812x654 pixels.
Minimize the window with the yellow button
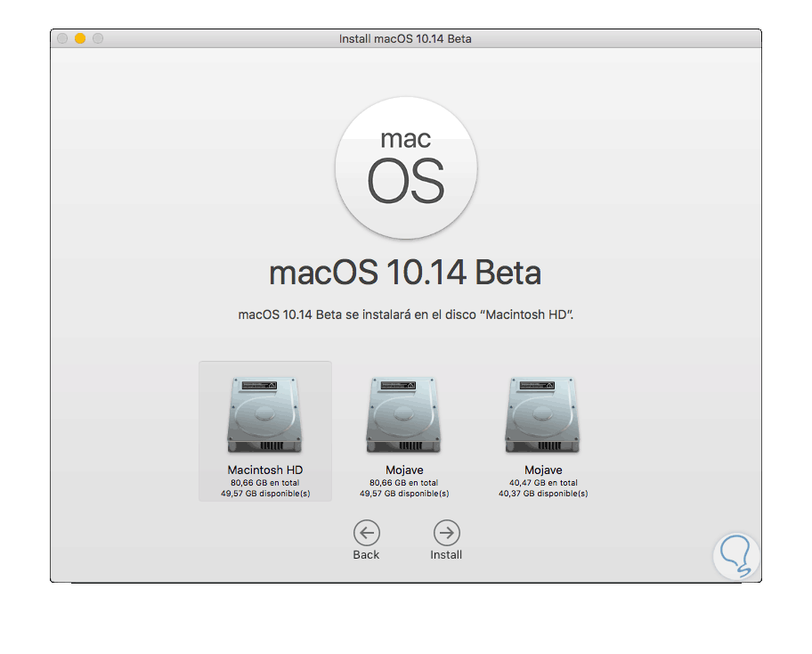[80, 38]
